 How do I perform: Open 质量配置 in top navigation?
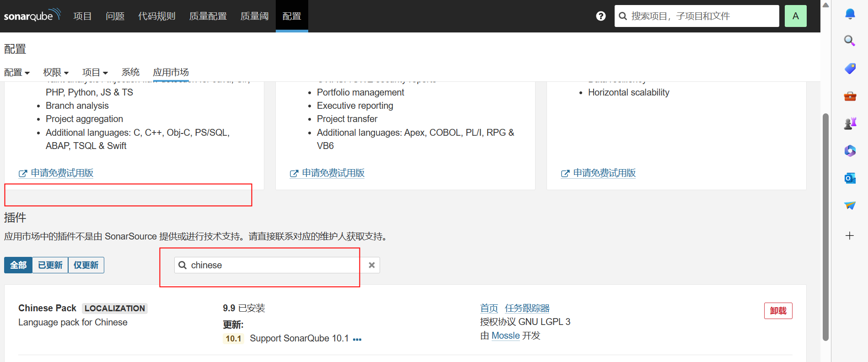pos(208,16)
